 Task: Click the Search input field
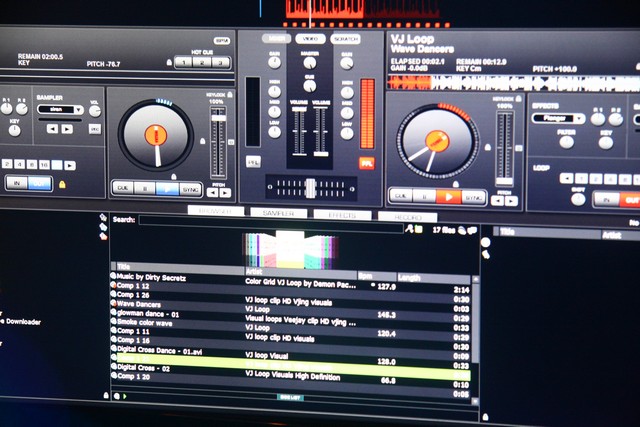271,224
